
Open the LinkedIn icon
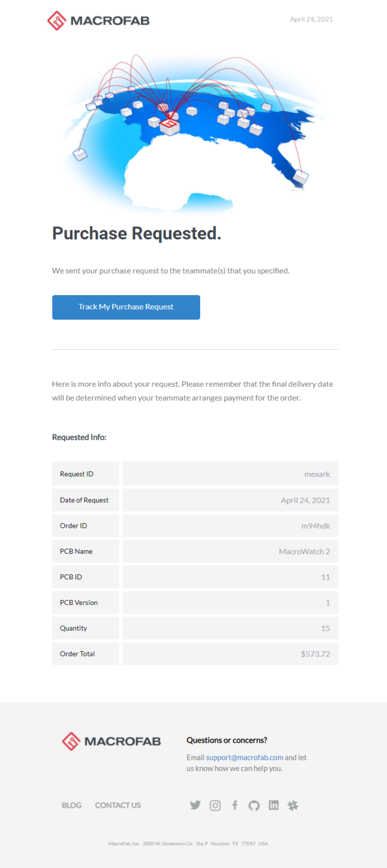[274, 805]
